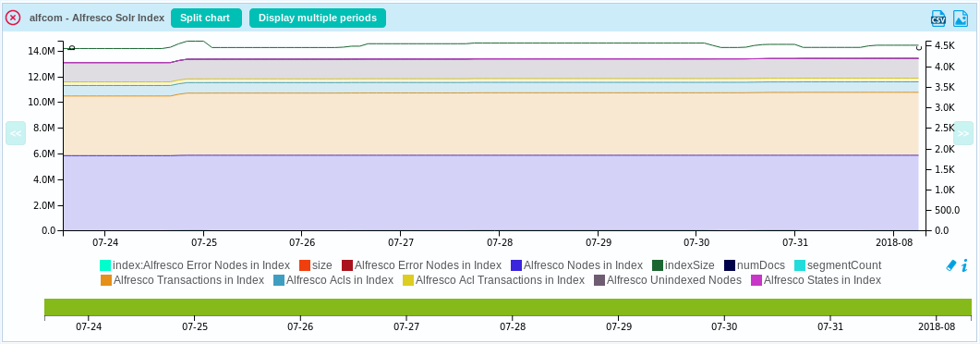Image resolution: width=980 pixels, height=344 pixels.
Task: Toggle Alfresco Unindexed Nodes legend entry
Action: click(x=668, y=280)
